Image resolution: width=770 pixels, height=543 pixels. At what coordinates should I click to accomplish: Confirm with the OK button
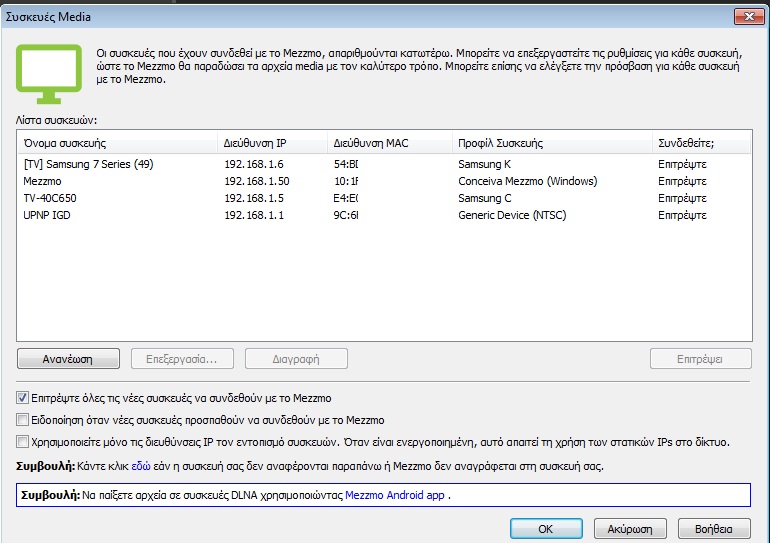click(546, 529)
